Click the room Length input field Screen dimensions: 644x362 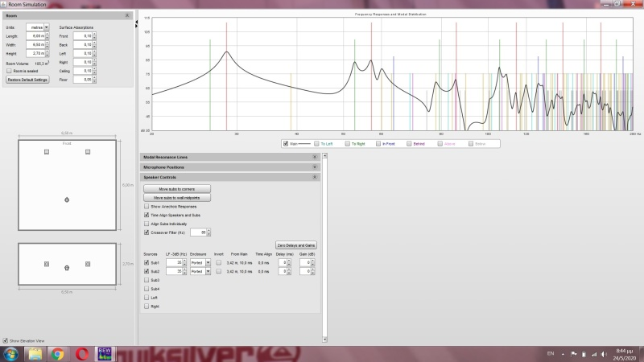coord(37,36)
